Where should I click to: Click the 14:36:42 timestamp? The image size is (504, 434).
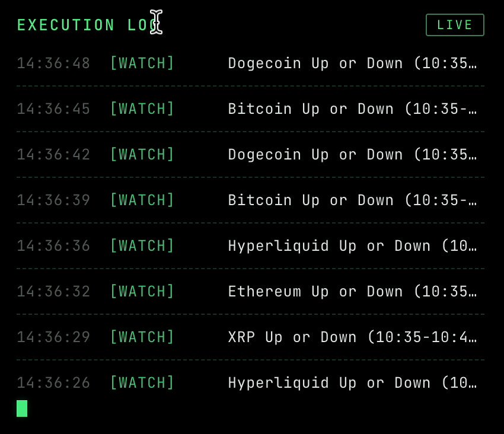[53, 155]
